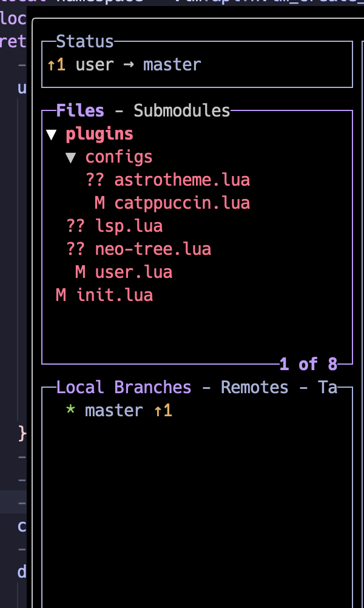Screen dimensions: 364x608
Task: Click the M modified marker next to user.lua
Action: click(x=80, y=271)
